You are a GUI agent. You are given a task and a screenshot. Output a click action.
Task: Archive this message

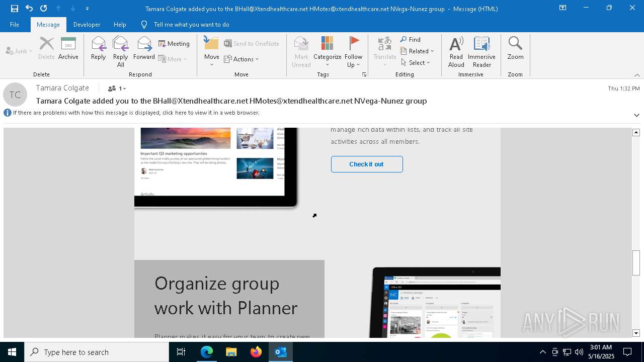tap(68, 49)
